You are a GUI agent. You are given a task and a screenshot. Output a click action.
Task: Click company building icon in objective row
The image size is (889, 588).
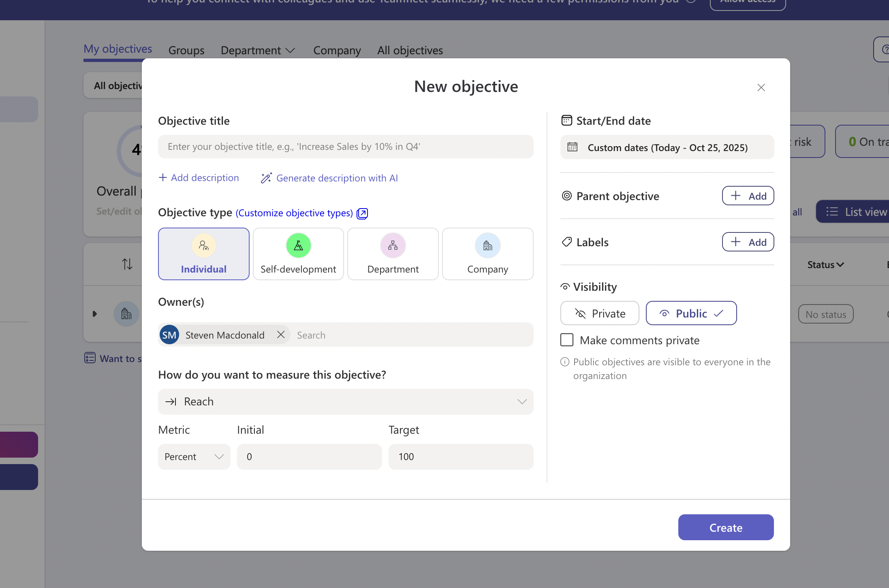click(x=126, y=314)
